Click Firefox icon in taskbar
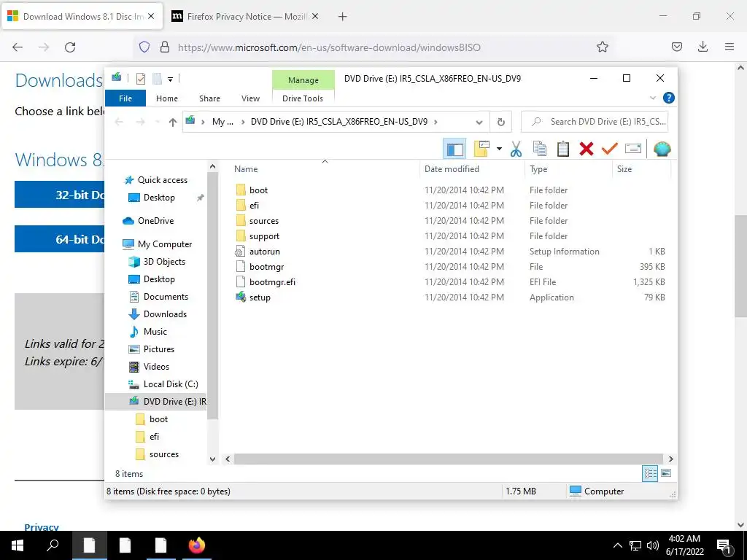Image resolution: width=747 pixels, height=560 pixels. click(196, 545)
